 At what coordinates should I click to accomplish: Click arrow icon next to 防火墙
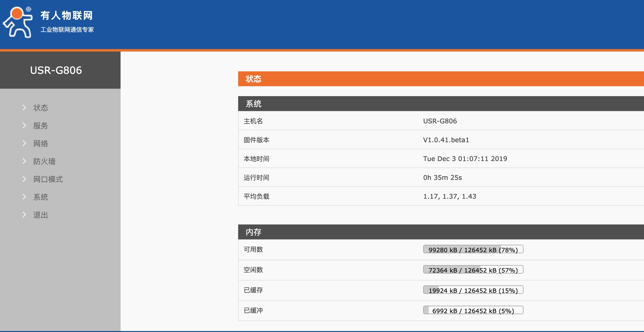pos(24,161)
